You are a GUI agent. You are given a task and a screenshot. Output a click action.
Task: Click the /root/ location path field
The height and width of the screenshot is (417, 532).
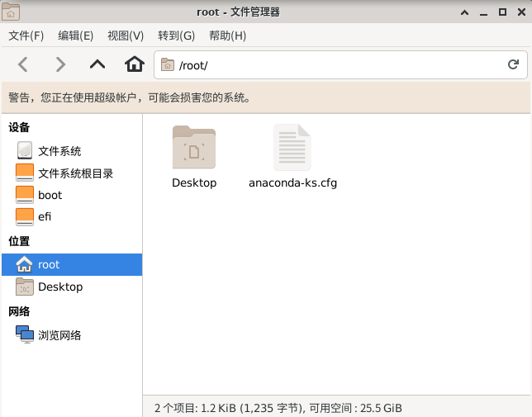(330, 64)
